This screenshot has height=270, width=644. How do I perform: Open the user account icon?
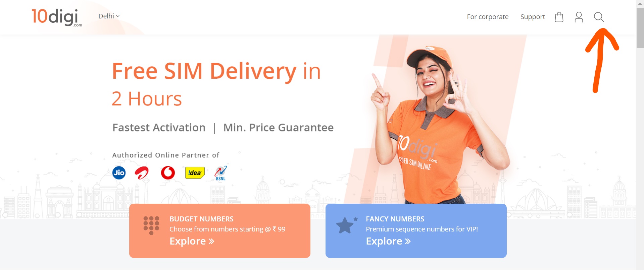(579, 17)
